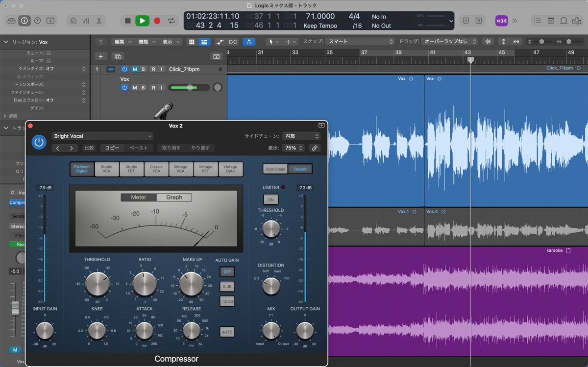
Task: Click the add track plus button
Action: pos(100,56)
